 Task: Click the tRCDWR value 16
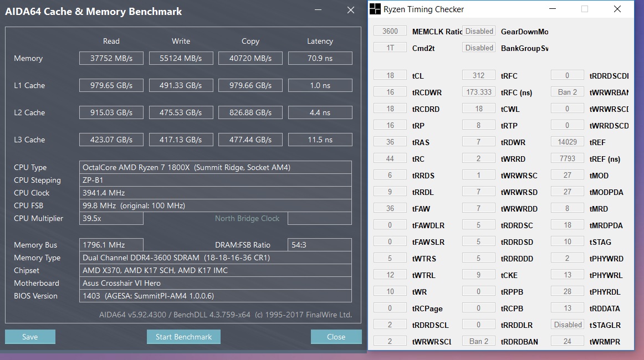tap(390, 92)
